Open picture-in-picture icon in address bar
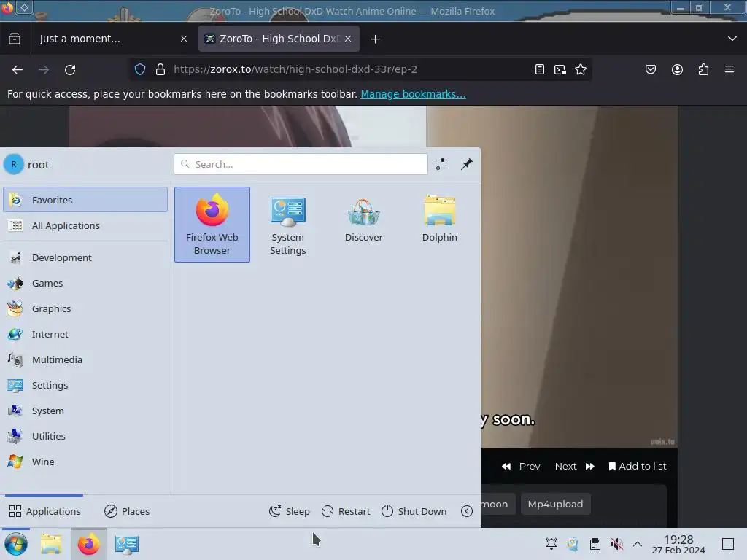This screenshot has height=560, width=747. coord(560,69)
